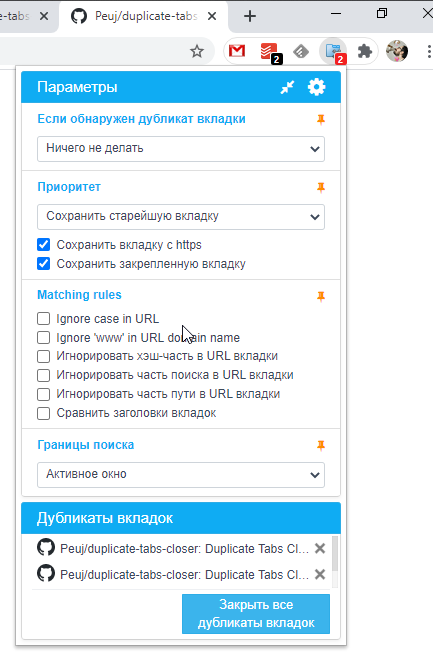Image resolution: width=433 pixels, height=661 pixels.
Task: Toggle the pin beside Matching rules
Action: pyautogui.click(x=321, y=296)
